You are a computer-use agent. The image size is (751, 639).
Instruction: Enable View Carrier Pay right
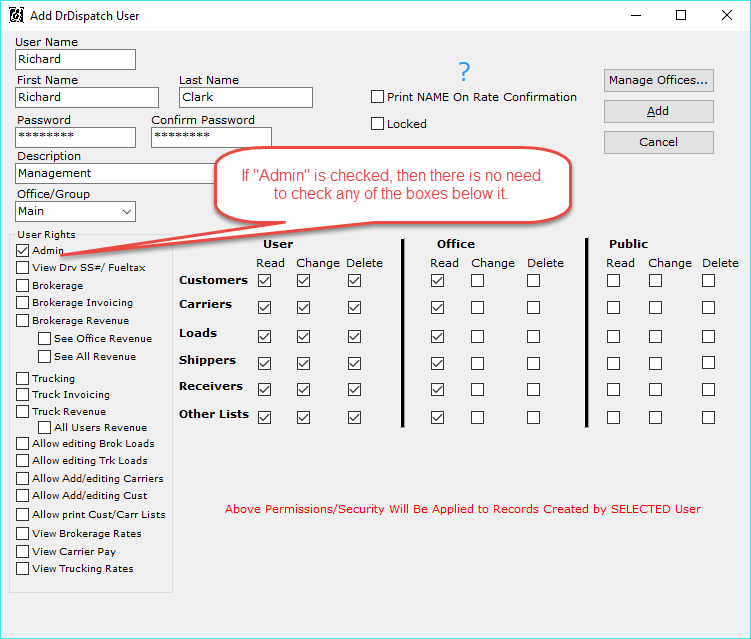pyautogui.click(x=23, y=551)
